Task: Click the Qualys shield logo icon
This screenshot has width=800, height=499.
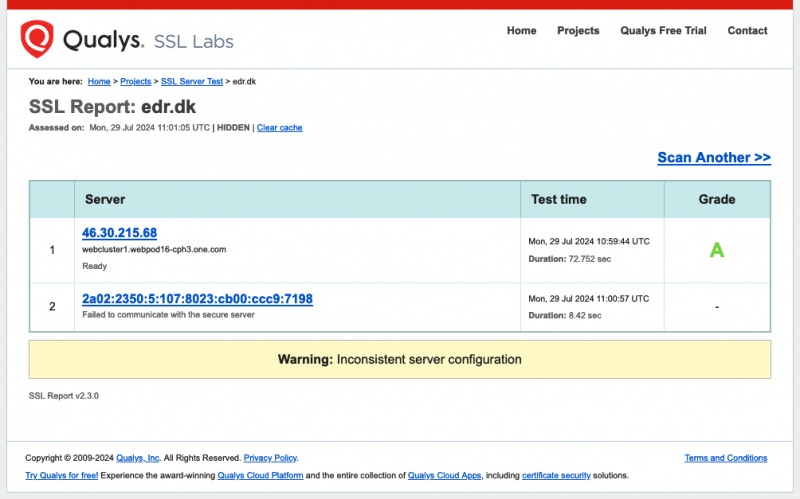Action: (37, 39)
